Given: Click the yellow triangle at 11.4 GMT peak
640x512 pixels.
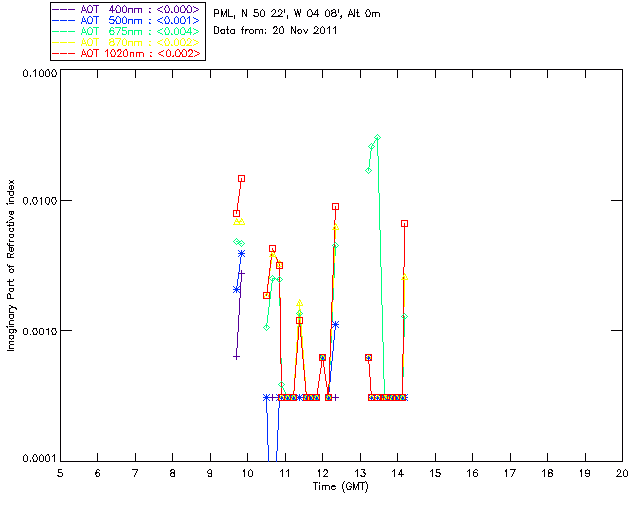Looking at the screenshot, I should click(300, 303).
